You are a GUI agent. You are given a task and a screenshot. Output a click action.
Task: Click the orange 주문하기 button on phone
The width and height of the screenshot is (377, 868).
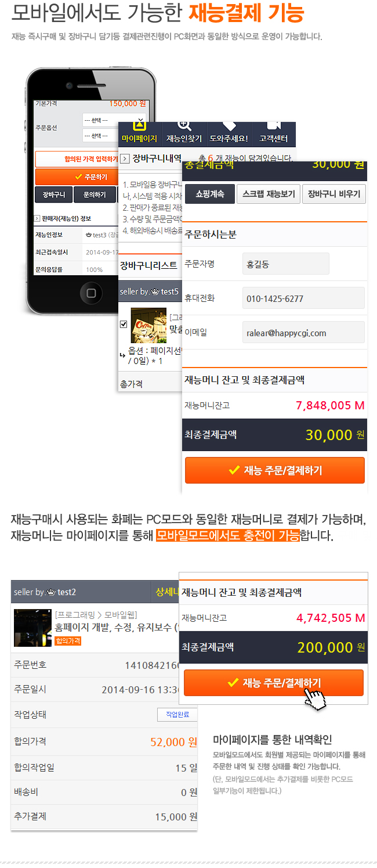[x=77, y=177]
